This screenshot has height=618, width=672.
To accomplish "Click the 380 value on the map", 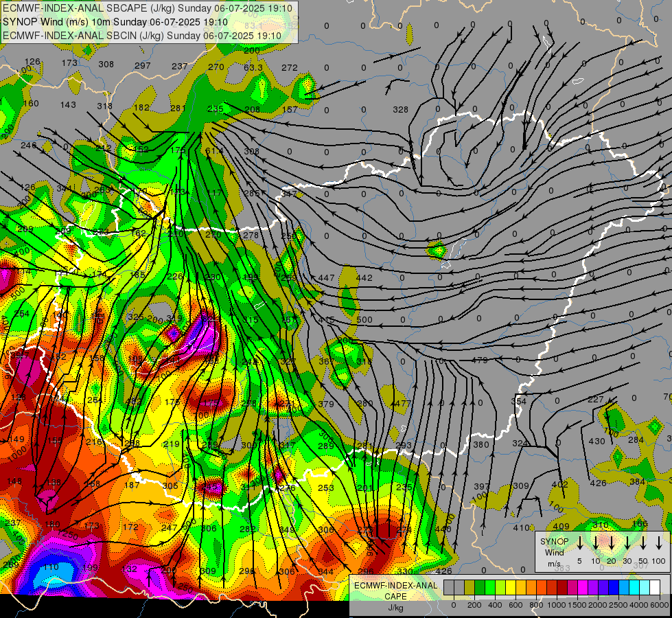I will 481,445.
